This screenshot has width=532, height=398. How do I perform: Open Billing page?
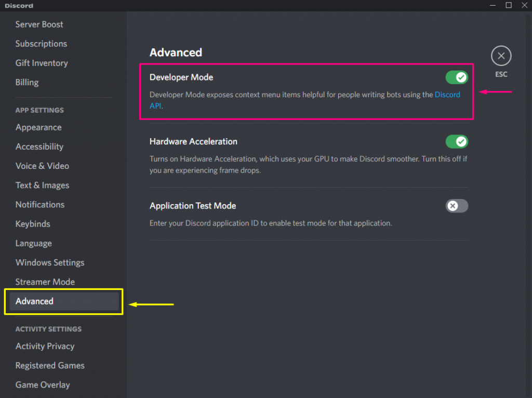click(27, 83)
